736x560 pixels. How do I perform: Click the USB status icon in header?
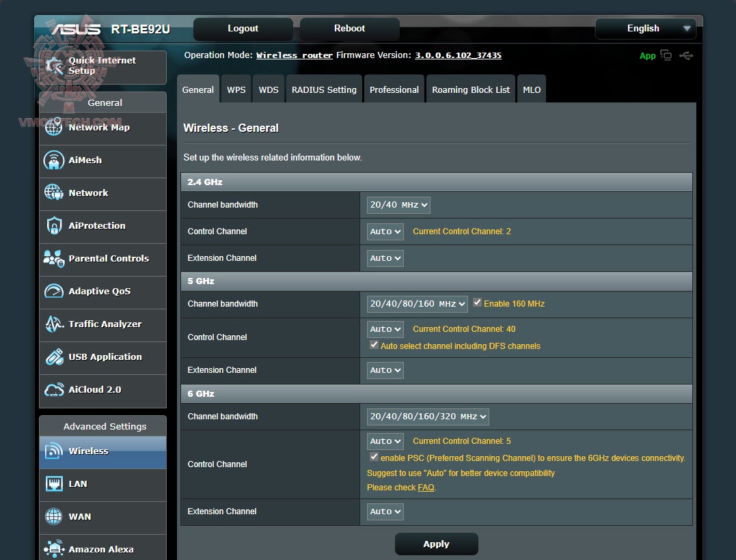(686, 56)
